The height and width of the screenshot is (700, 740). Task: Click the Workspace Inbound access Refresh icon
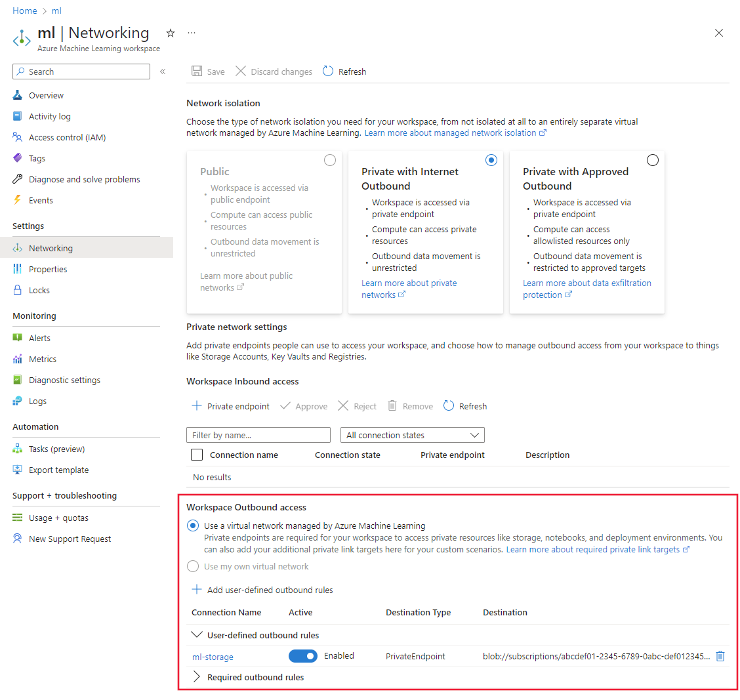tap(449, 406)
